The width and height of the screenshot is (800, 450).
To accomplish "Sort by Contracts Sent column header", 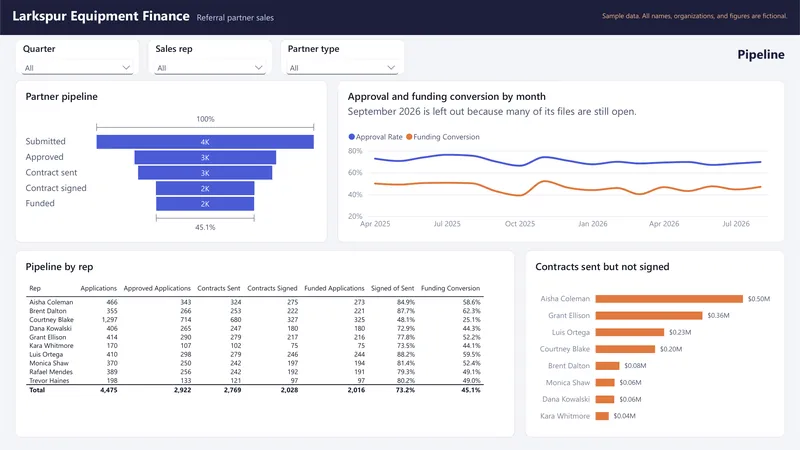I will [x=219, y=288].
